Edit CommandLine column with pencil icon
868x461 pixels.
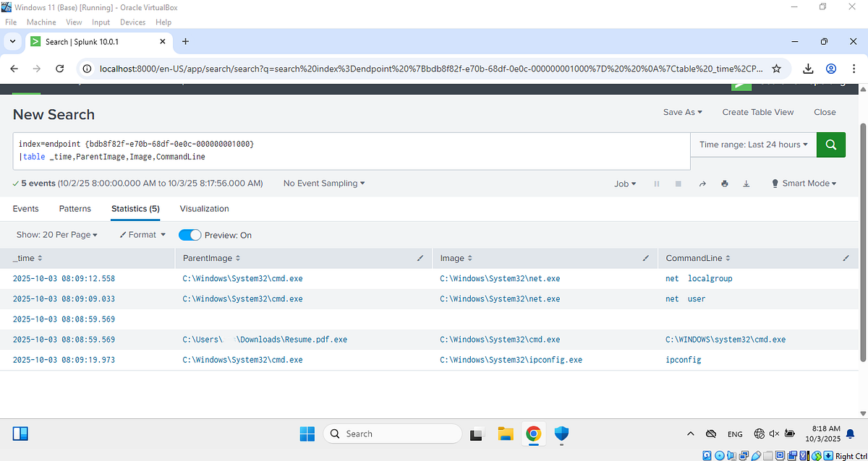coord(846,258)
